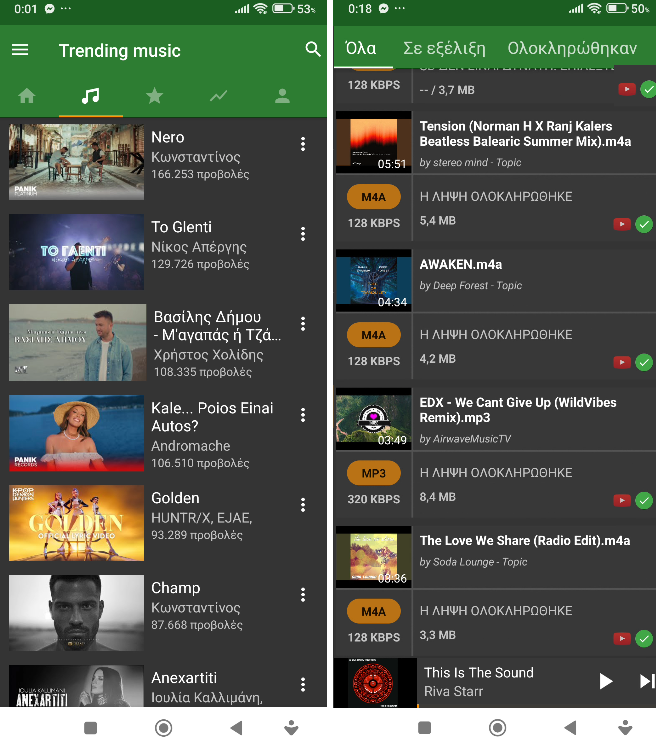This screenshot has width=656, height=750.
Task: Open the trending chart tab
Action: pyautogui.click(x=219, y=96)
